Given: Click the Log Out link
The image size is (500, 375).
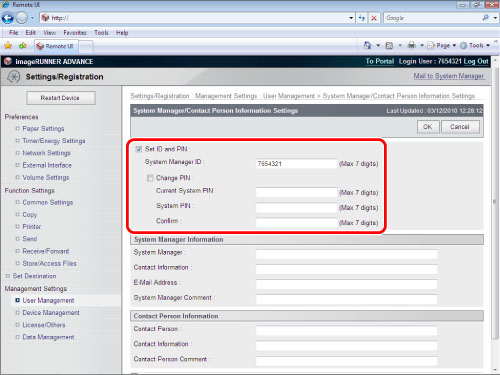Looking at the screenshot, I should pos(476,61).
